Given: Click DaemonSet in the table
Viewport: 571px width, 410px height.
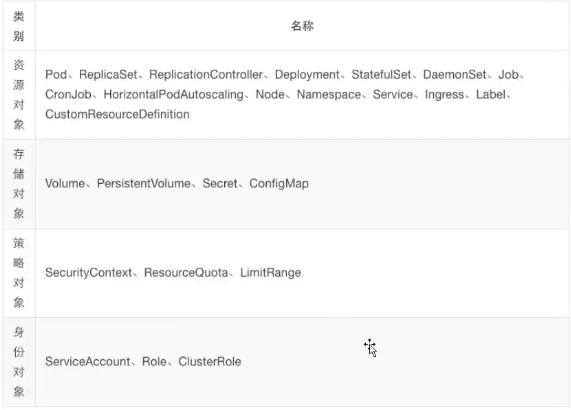Looking at the screenshot, I should pyautogui.click(x=454, y=75).
